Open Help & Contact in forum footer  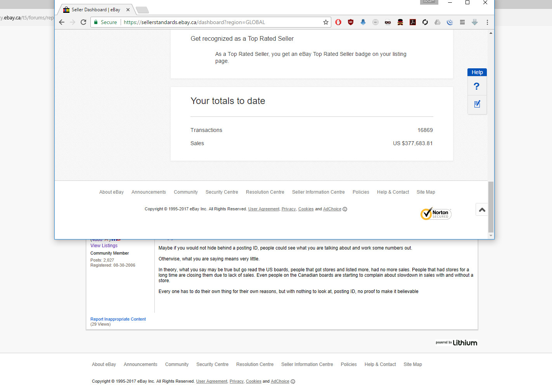click(380, 364)
